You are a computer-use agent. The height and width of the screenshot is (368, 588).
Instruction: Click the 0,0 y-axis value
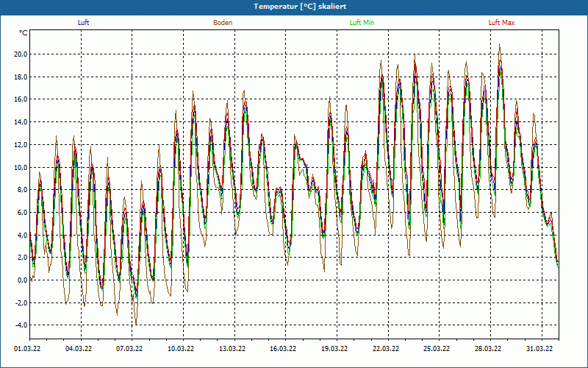point(23,280)
